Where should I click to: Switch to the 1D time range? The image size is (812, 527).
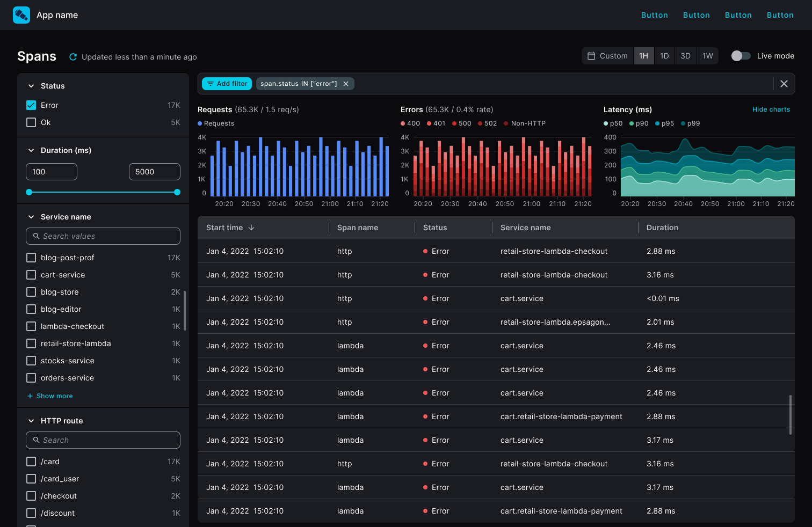(x=664, y=56)
